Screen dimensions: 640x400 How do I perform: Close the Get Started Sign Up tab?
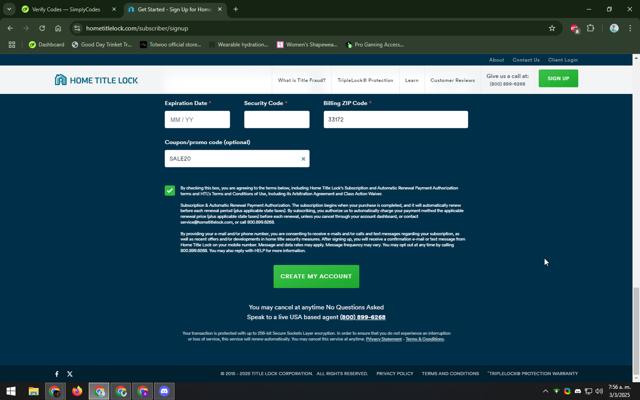point(220,9)
